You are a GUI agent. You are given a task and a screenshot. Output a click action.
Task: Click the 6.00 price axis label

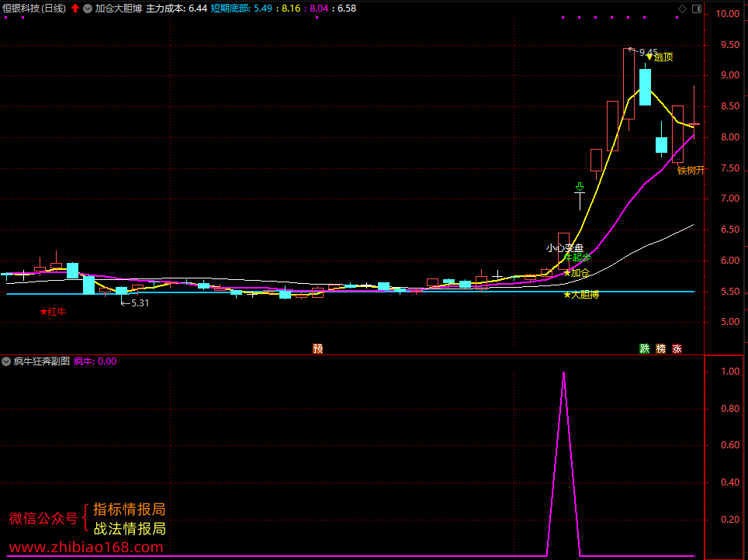click(730, 261)
